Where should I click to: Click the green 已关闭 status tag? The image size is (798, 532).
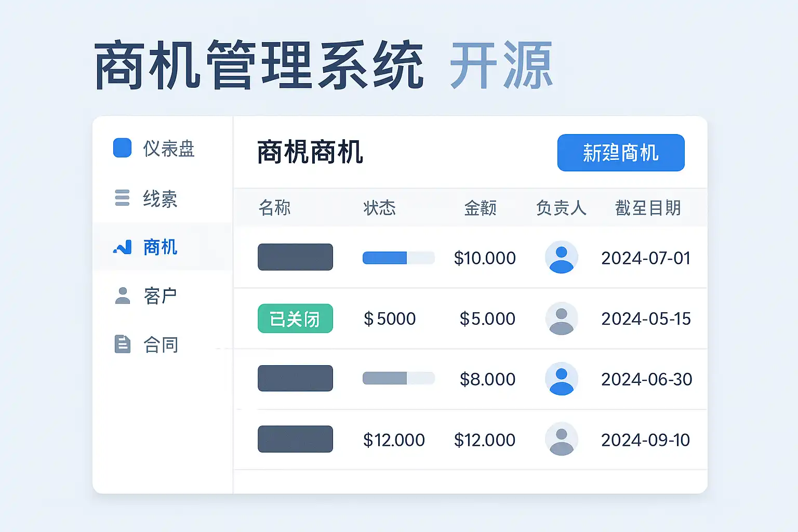(x=295, y=318)
